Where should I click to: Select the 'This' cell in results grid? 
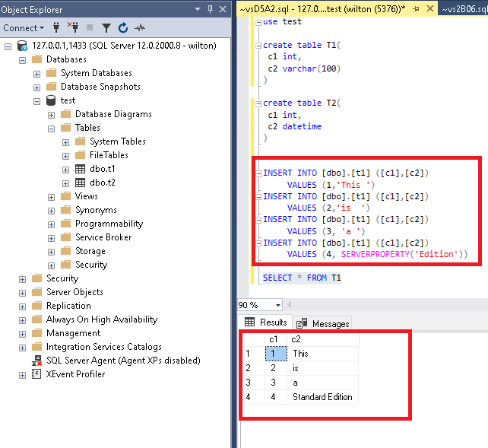tap(323, 354)
